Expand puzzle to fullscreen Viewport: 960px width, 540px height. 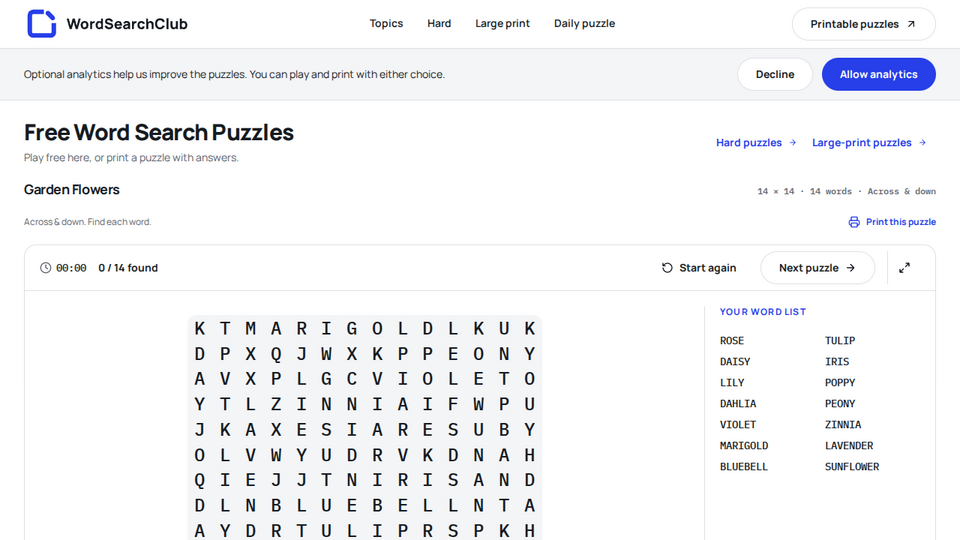pos(904,268)
